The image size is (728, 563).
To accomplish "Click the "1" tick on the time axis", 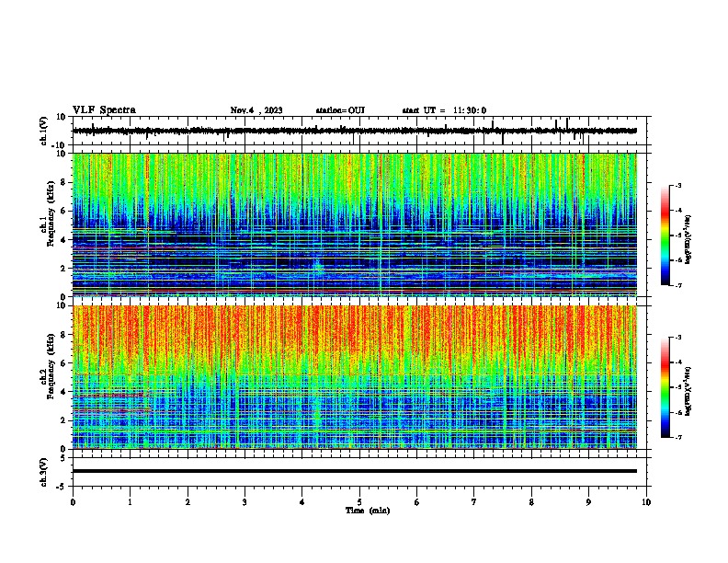I will pyautogui.click(x=130, y=502).
